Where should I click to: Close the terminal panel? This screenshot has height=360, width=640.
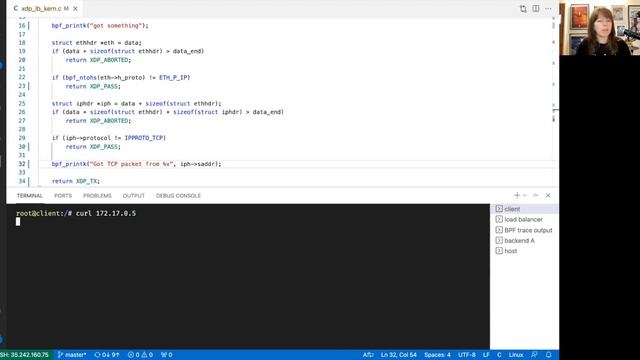coord(548,196)
